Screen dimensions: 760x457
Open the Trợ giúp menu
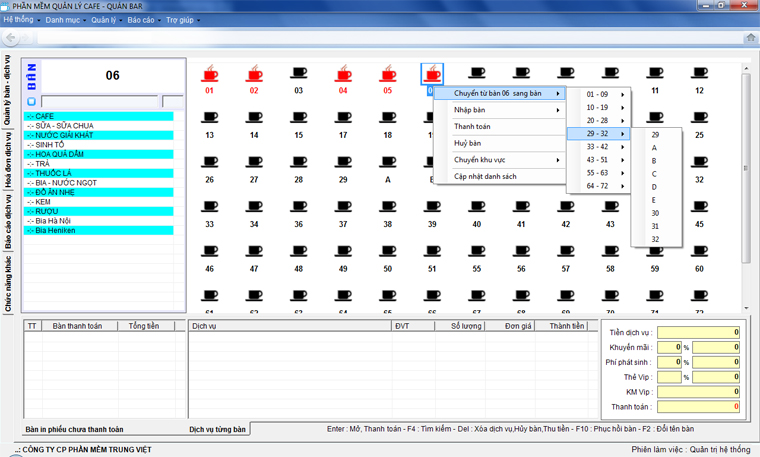[182, 20]
